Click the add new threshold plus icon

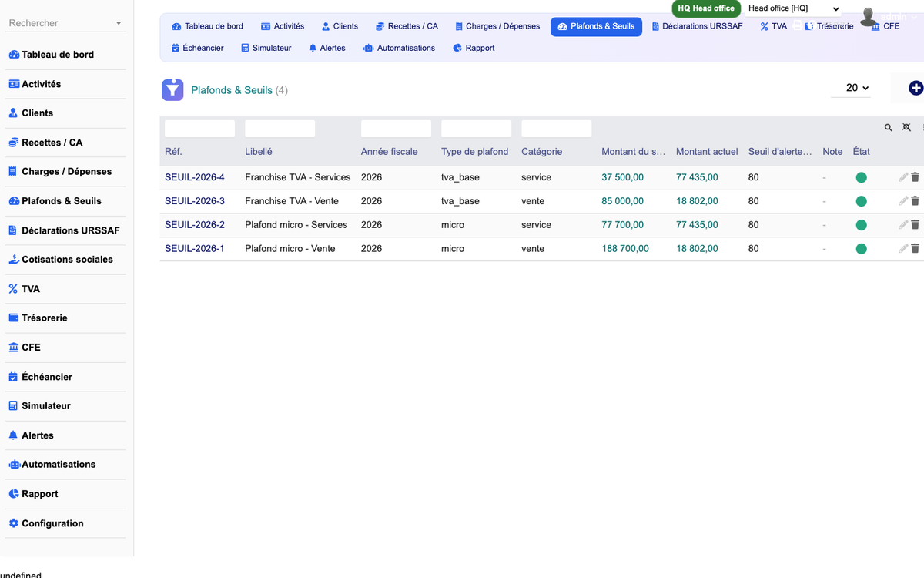point(916,89)
